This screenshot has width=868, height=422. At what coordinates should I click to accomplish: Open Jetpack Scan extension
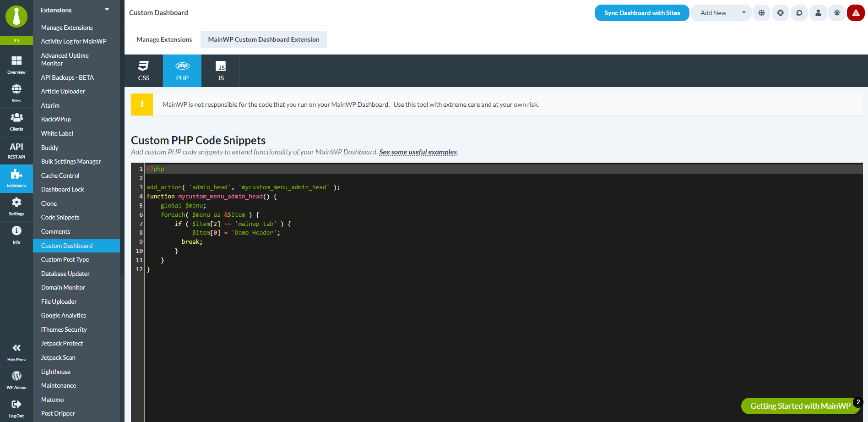pos(58,357)
